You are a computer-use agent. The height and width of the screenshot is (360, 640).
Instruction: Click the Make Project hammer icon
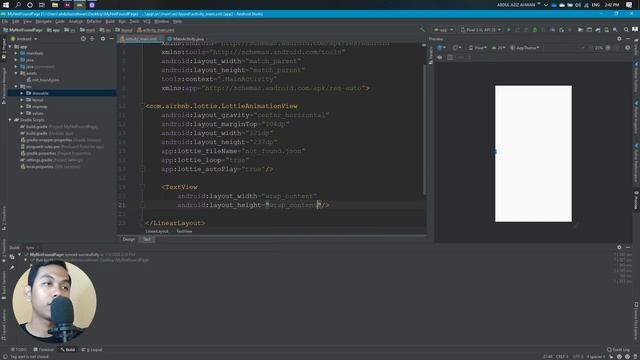(x=422, y=30)
